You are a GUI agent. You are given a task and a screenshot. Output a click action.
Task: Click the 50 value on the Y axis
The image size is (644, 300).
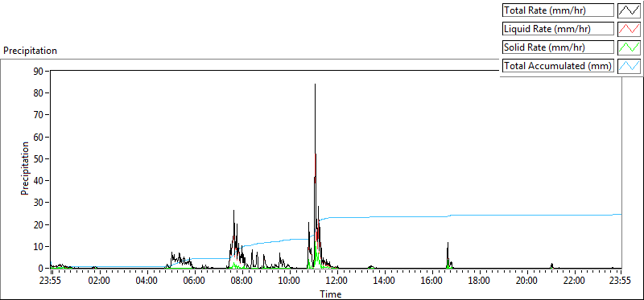coord(38,158)
